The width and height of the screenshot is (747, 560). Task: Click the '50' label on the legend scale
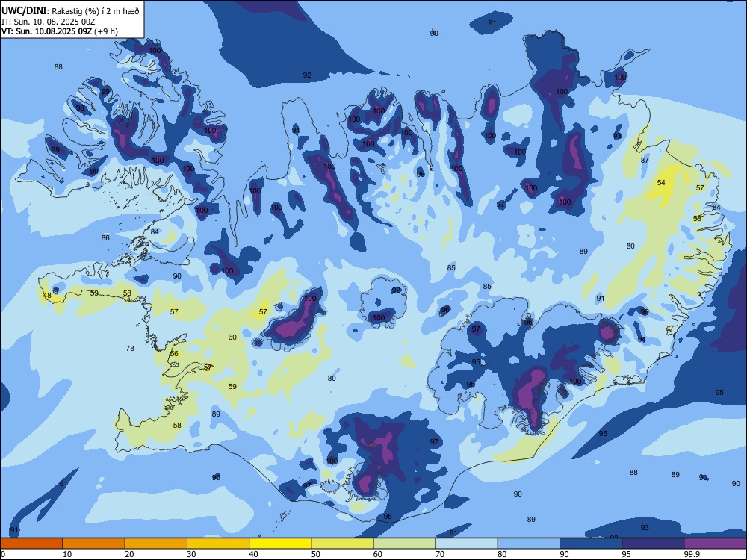(x=316, y=554)
